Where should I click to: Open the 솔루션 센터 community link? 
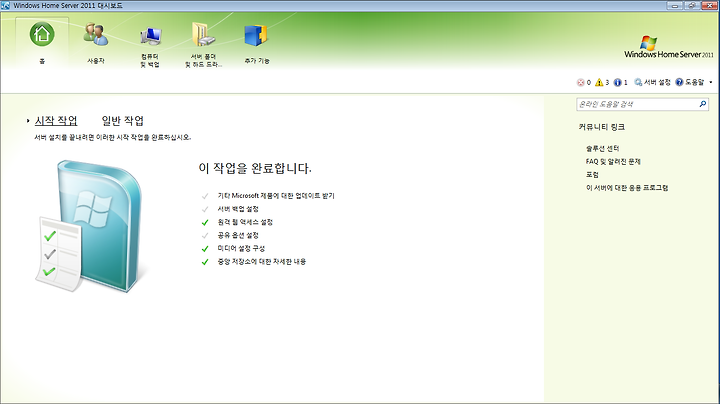click(602, 149)
